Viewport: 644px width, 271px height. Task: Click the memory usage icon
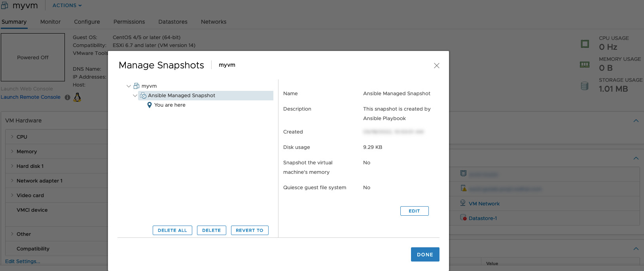click(585, 64)
